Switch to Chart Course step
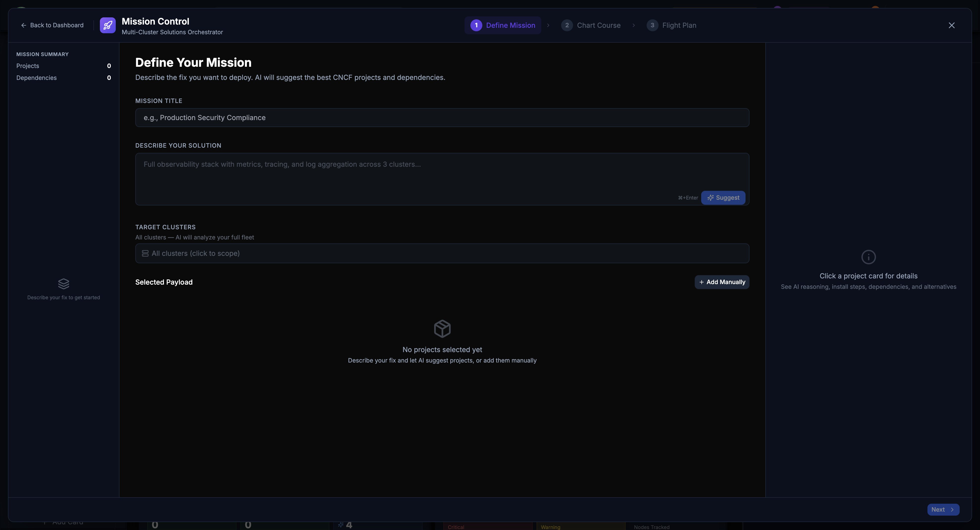Screen dimensions: 980x530 [x=591, y=25]
